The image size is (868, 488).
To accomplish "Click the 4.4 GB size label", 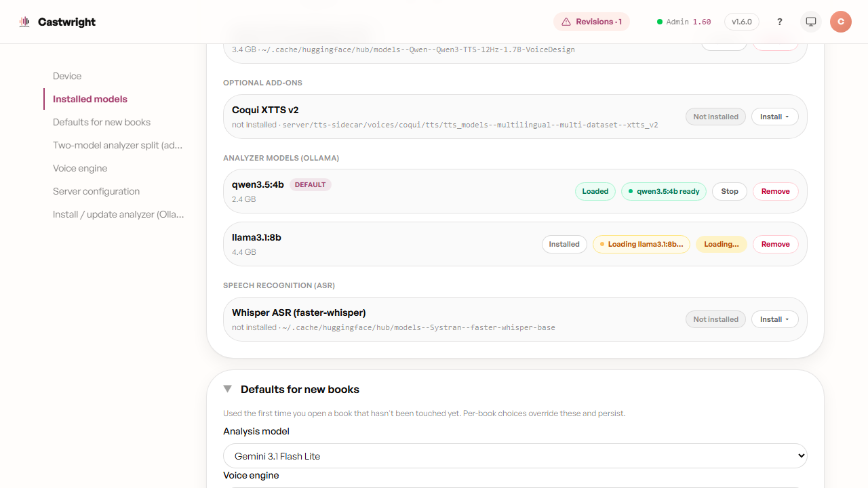I will point(244,252).
